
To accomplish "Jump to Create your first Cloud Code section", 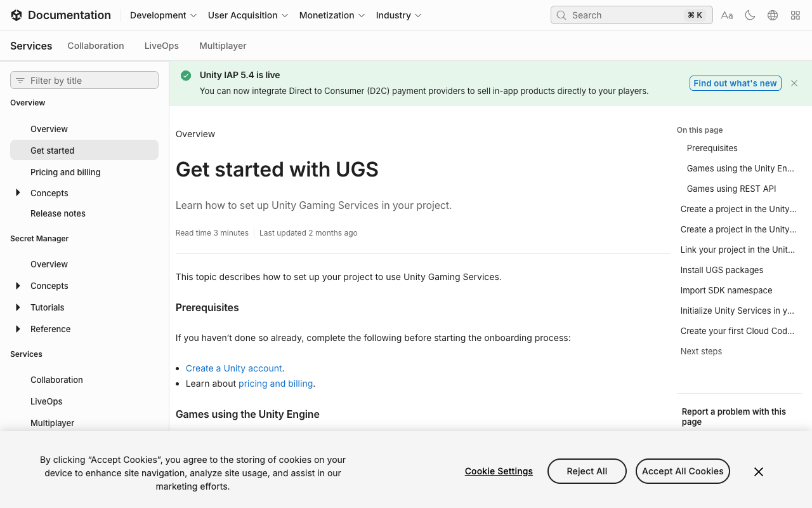I will tap(737, 331).
